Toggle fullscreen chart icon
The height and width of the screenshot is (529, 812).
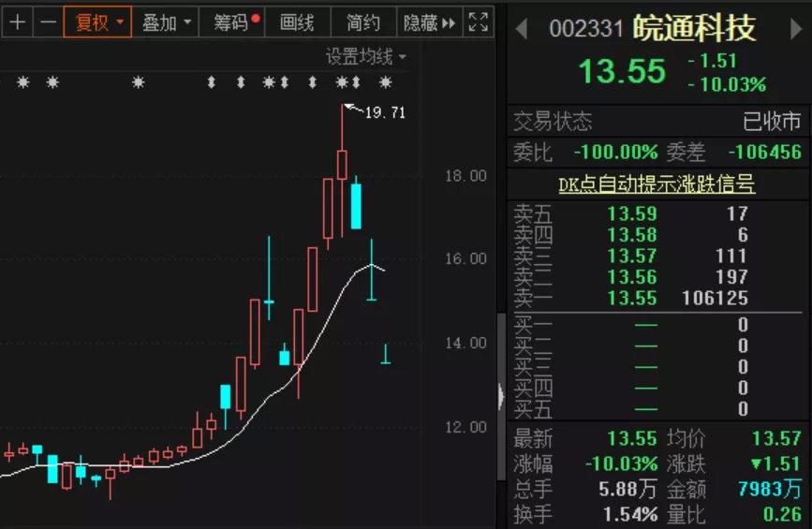point(478,22)
